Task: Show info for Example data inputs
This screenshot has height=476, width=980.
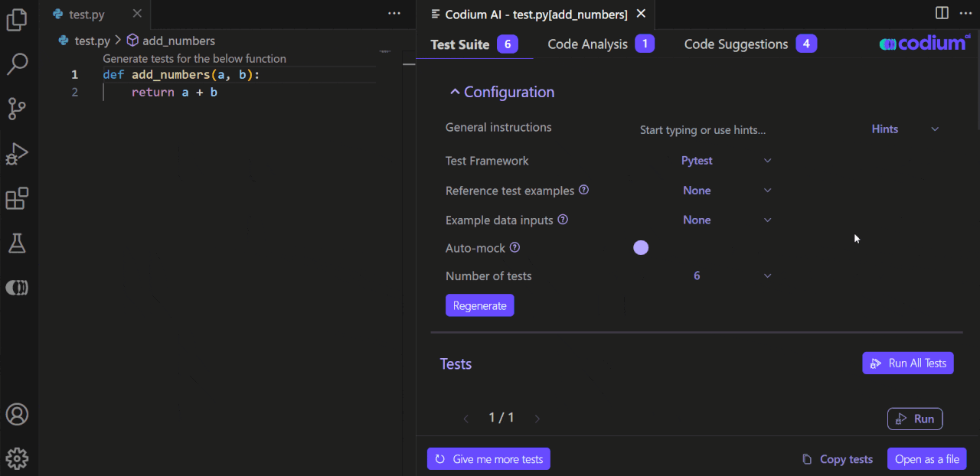Action: point(563,220)
